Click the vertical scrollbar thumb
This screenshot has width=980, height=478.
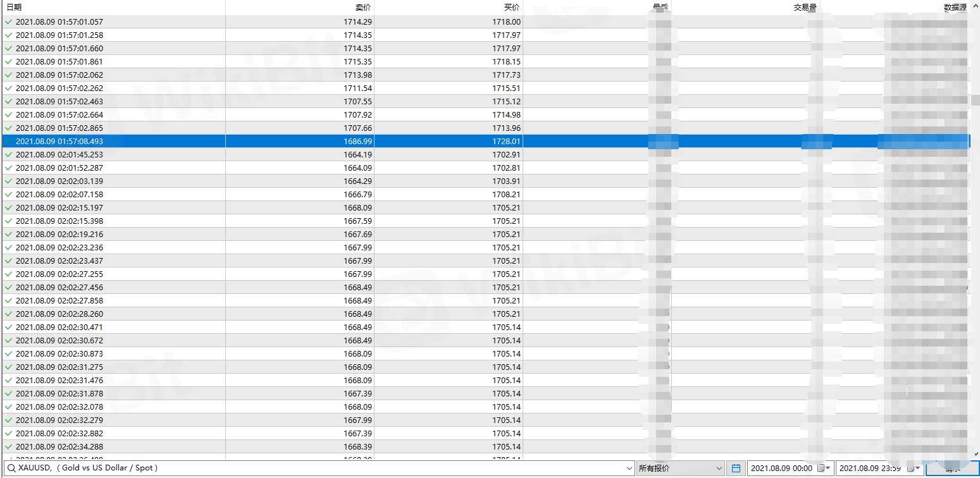976,100
